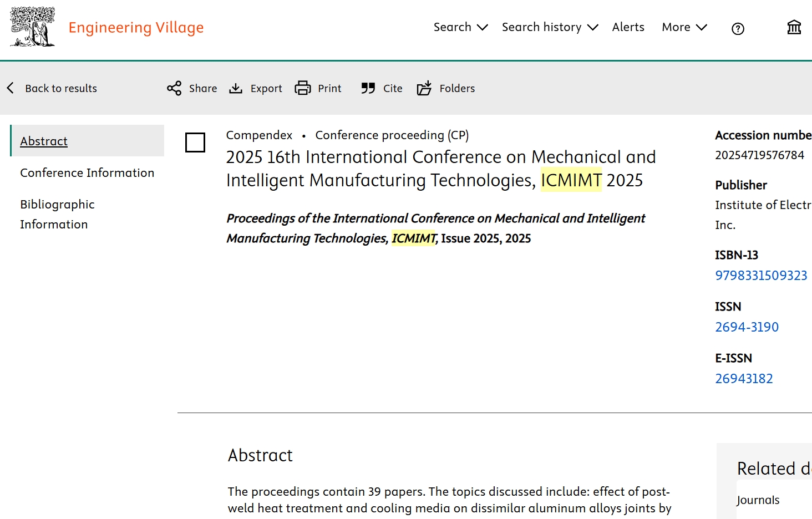Follow the ISSN 2694-3190 link
812x519 pixels.
(747, 327)
